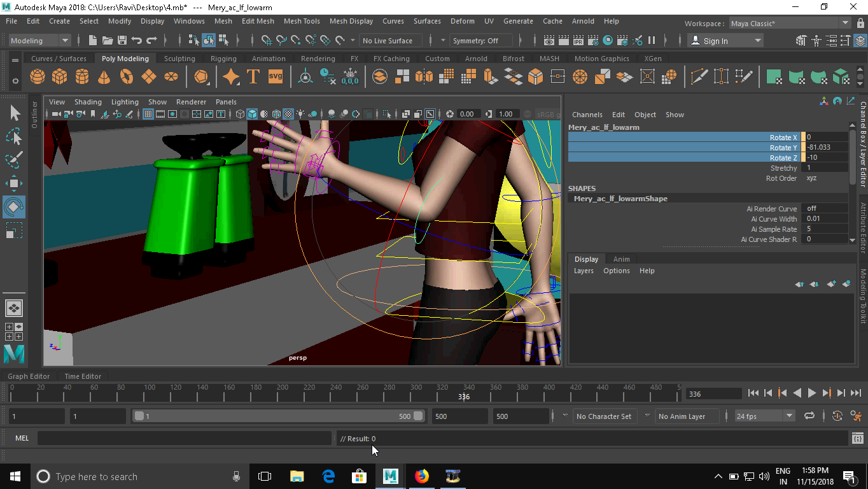
Task: Click the SVG creation icon on the shelf
Action: coord(274,76)
